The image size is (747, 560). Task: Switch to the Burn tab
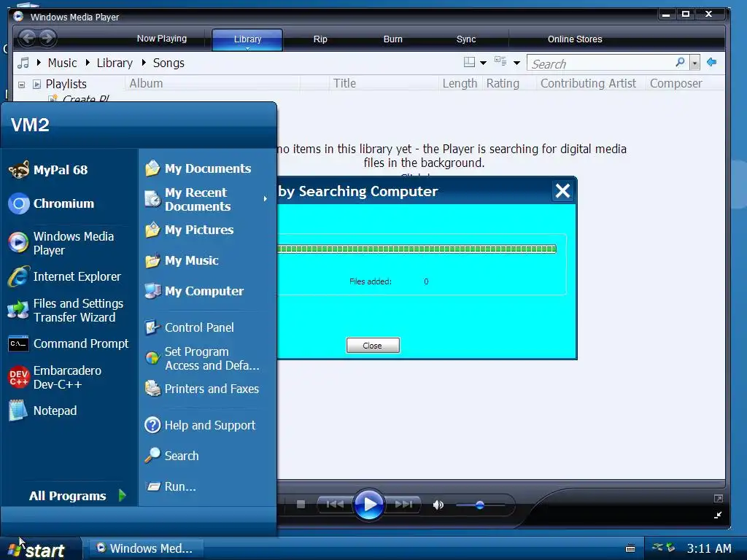coord(393,39)
